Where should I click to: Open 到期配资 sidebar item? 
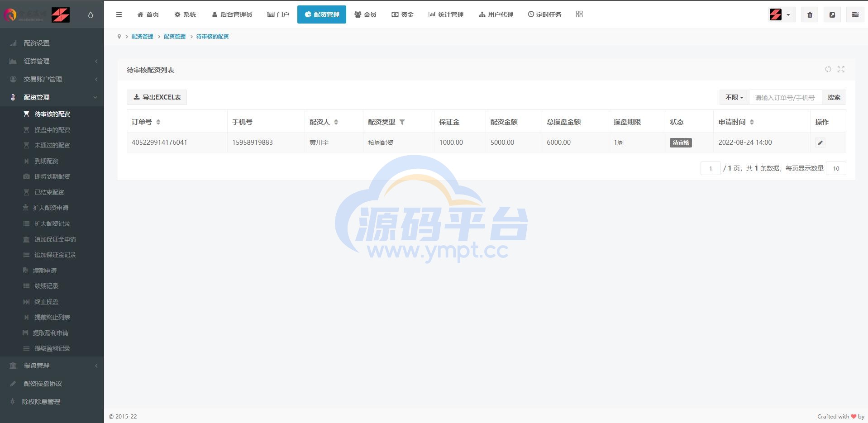click(x=52, y=161)
